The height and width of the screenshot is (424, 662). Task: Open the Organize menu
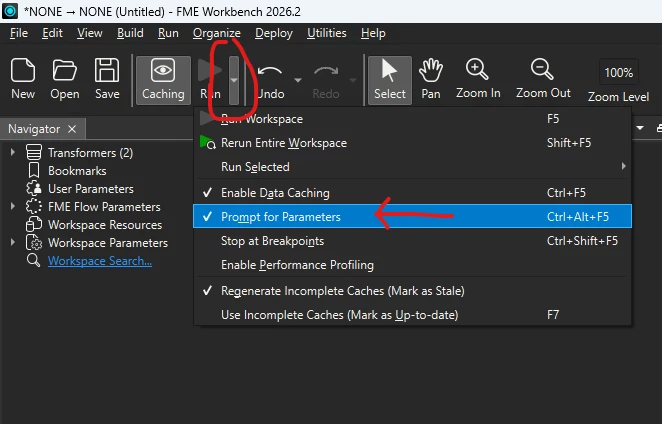217,33
